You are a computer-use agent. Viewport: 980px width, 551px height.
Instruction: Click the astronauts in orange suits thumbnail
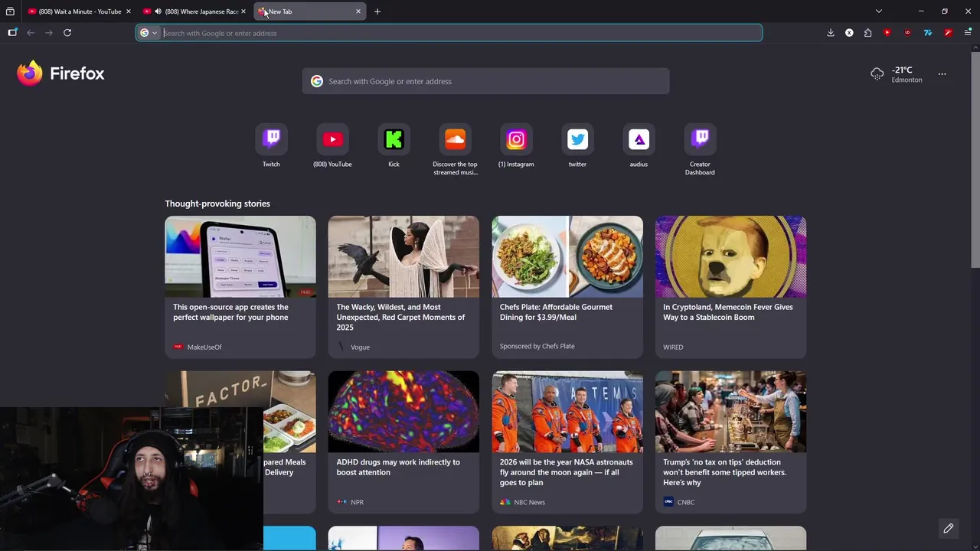[x=567, y=412]
